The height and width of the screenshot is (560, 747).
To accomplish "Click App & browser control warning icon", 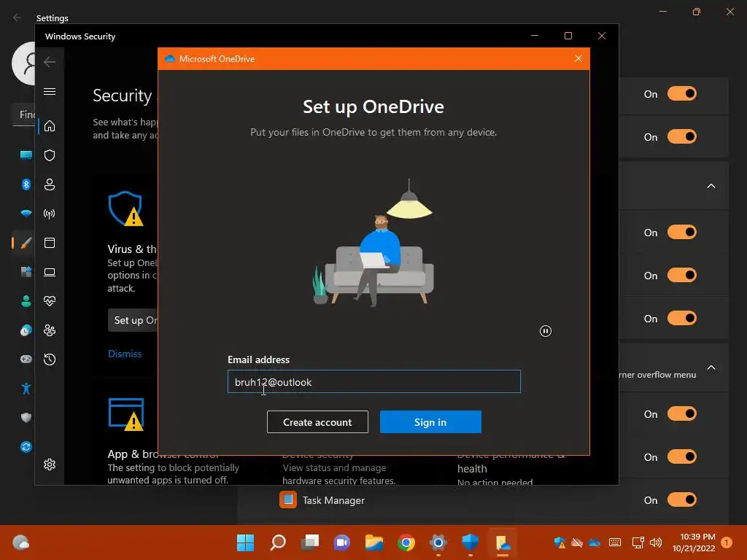I will [126, 414].
